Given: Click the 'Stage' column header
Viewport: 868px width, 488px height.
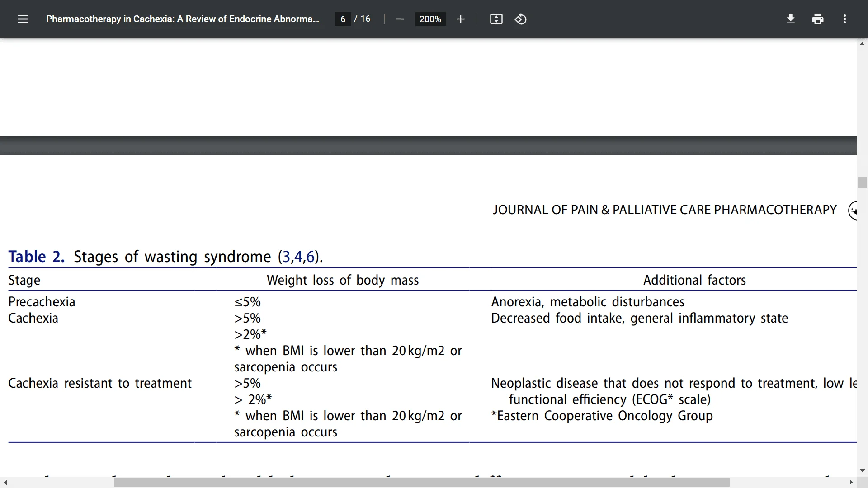Looking at the screenshot, I should pyautogui.click(x=24, y=280).
